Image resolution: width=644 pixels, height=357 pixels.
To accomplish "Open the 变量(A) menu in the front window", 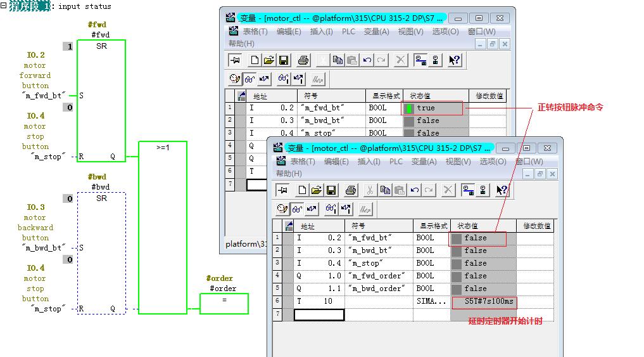I will pos(424,162).
